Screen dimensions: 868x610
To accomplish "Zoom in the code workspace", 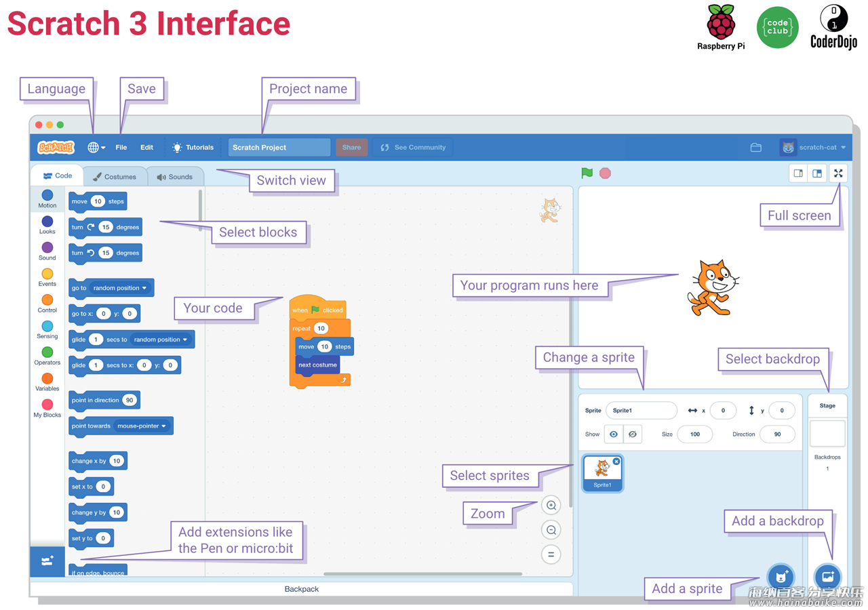I will pos(551,505).
